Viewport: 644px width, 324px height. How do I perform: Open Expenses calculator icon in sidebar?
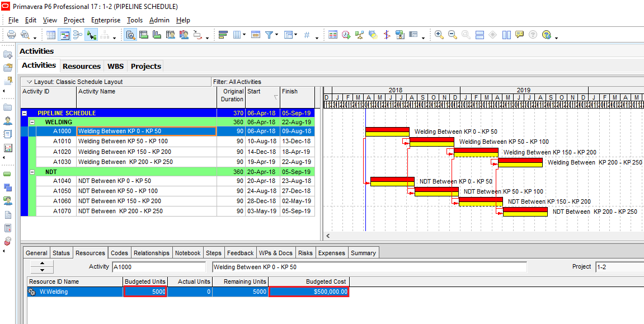(x=7, y=228)
